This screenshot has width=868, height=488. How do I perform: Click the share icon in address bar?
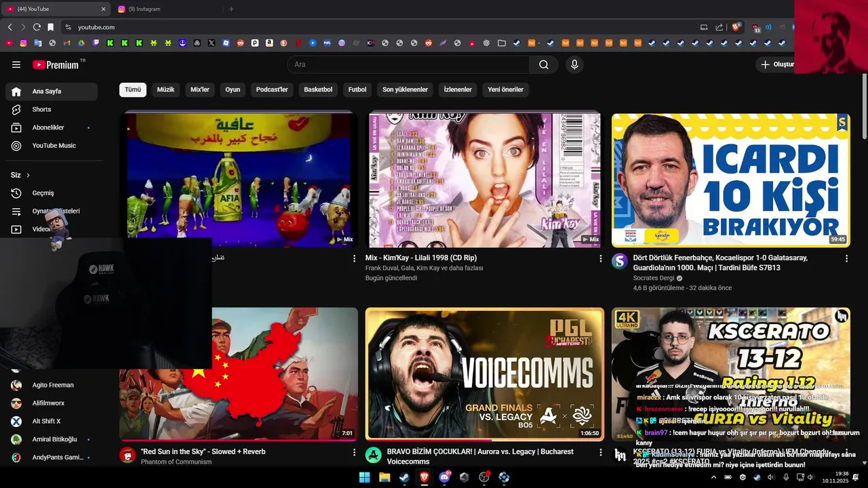[719, 27]
